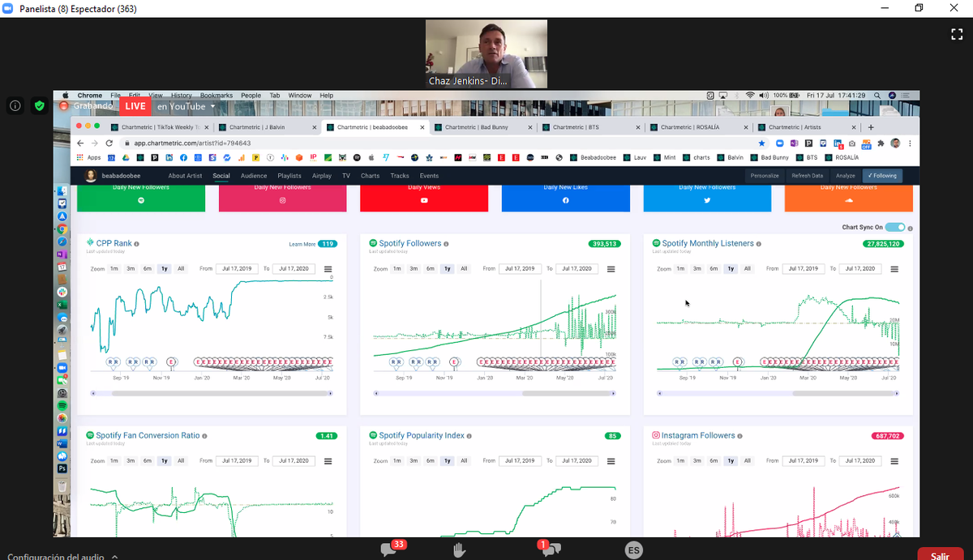The height and width of the screenshot is (560, 973).
Task: Click the Chrome address bar URL
Action: (x=192, y=143)
